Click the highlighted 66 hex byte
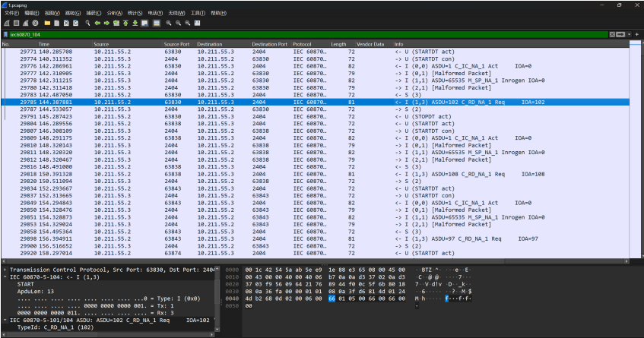Viewport: 644px width, 338px height. tap(332, 299)
